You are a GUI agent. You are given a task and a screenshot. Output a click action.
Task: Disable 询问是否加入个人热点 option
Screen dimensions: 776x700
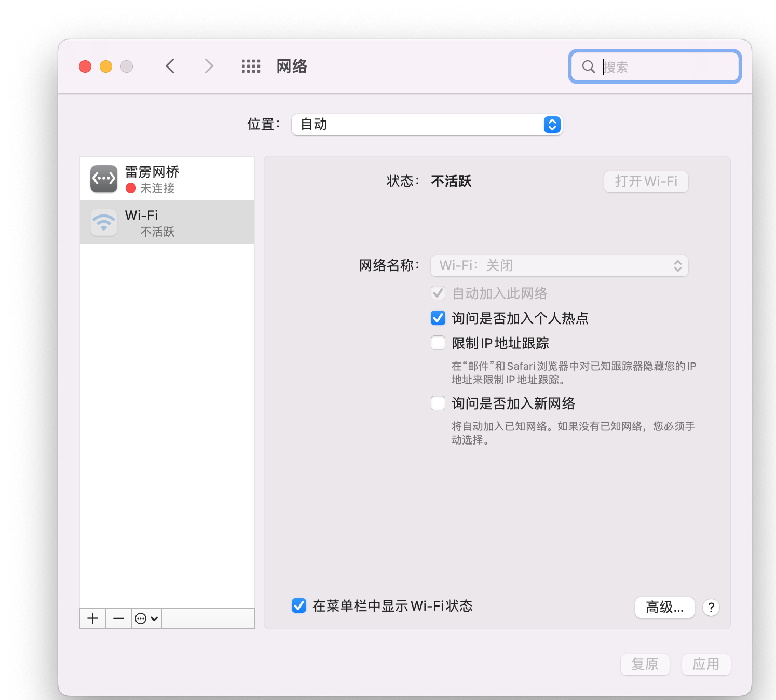coord(438,318)
